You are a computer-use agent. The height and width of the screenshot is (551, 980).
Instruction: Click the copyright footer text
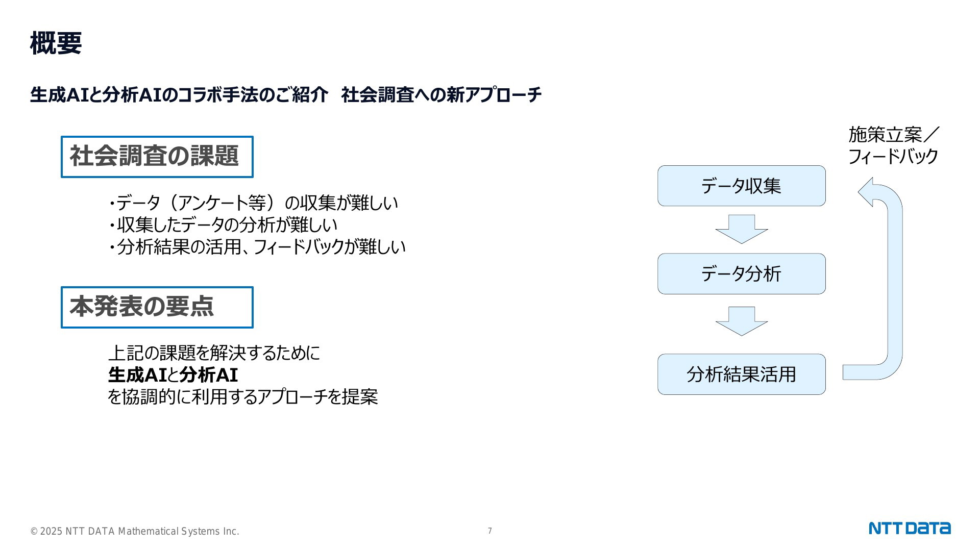pyautogui.click(x=135, y=532)
